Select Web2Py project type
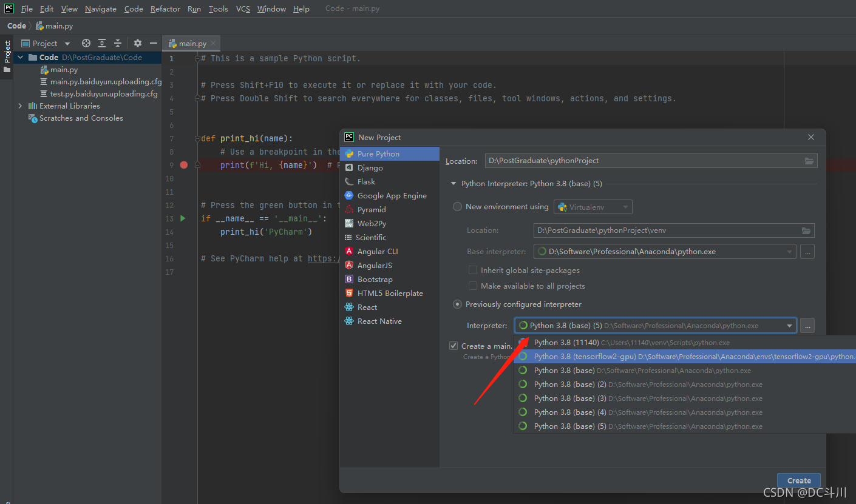 coord(390,224)
